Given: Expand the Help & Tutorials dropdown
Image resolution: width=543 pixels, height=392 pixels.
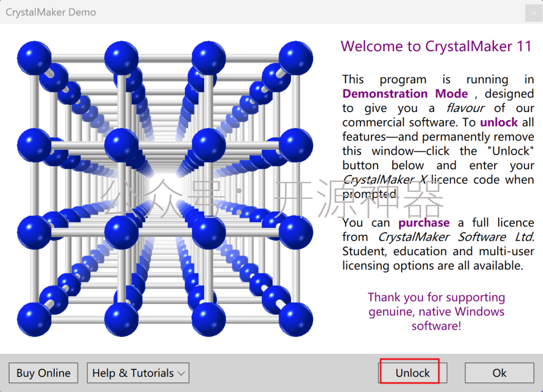Looking at the screenshot, I should point(138,373).
